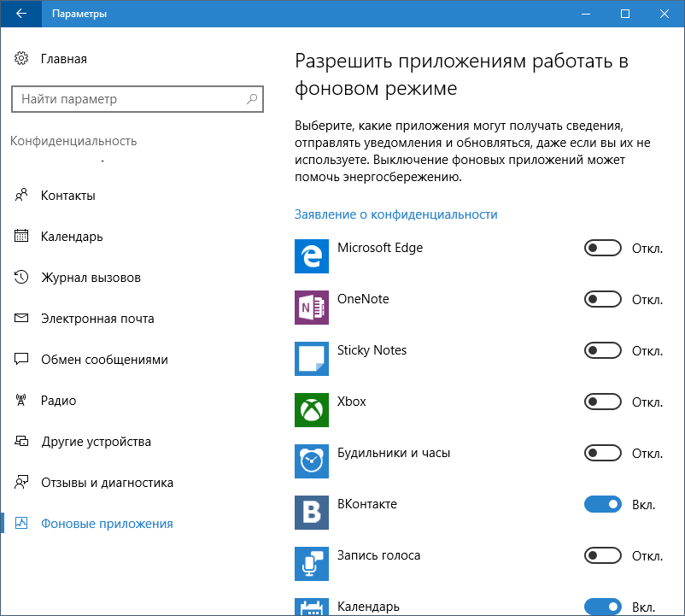Go to Журнал вызовов section
685x616 pixels.
[x=91, y=278]
